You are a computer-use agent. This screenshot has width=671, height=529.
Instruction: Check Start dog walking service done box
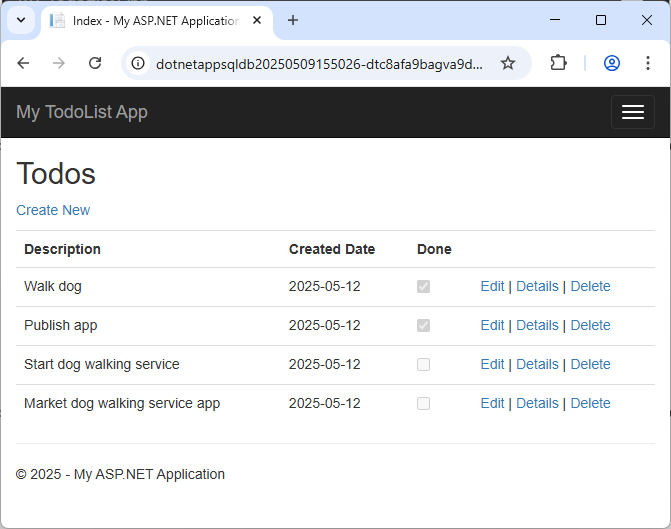coord(424,364)
